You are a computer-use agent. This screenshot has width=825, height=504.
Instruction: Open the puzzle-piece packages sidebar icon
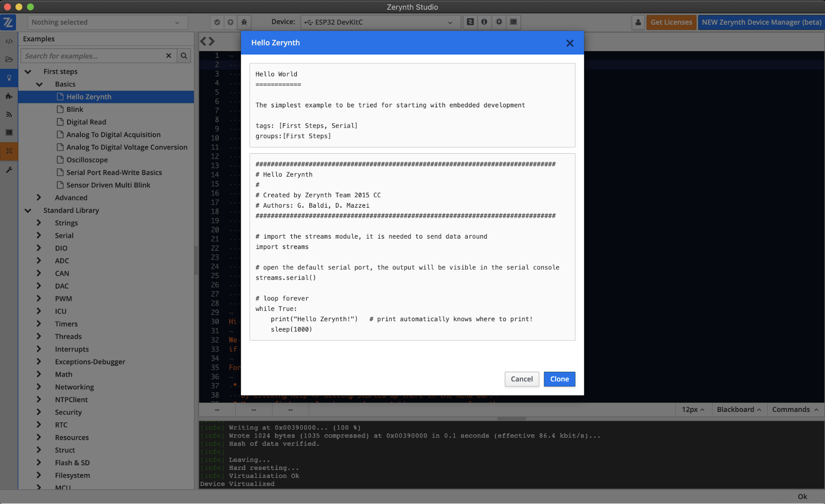(9, 96)
